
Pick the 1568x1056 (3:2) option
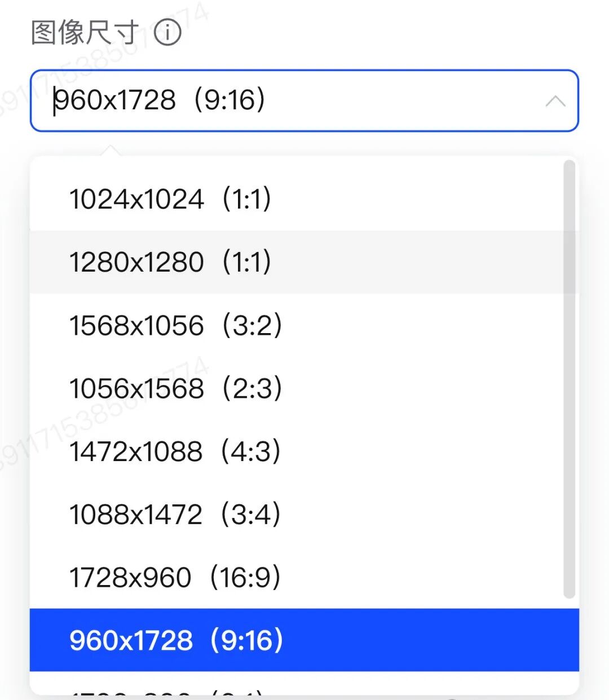[175, 326]
